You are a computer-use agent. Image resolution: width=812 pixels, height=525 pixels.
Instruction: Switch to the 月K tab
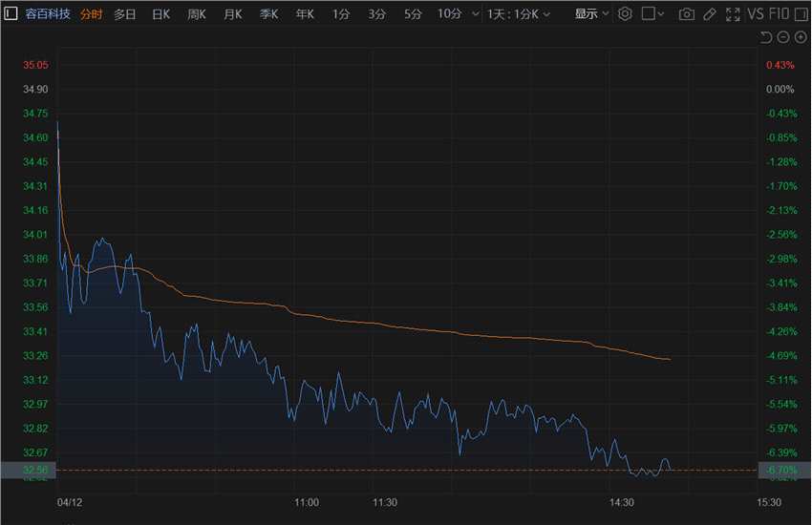pos(232,14)
